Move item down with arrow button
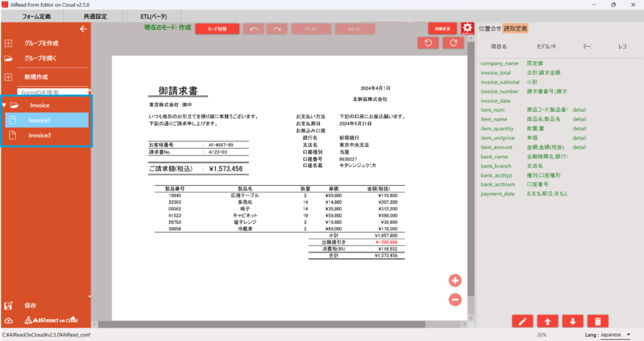This screenshot has width=644, height=341. (x=572, y=322)
